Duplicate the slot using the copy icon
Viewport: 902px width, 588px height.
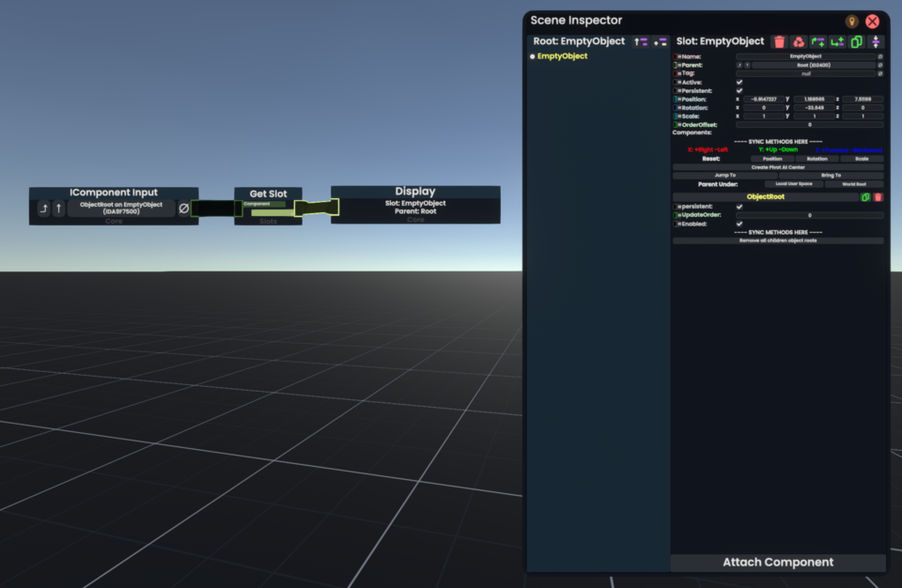tap(855, 41)
